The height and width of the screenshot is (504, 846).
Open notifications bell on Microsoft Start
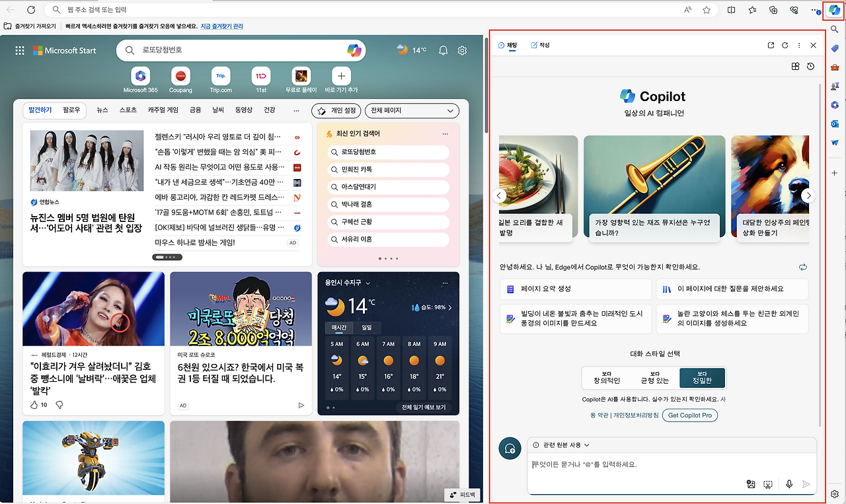(x=443, y=50)
